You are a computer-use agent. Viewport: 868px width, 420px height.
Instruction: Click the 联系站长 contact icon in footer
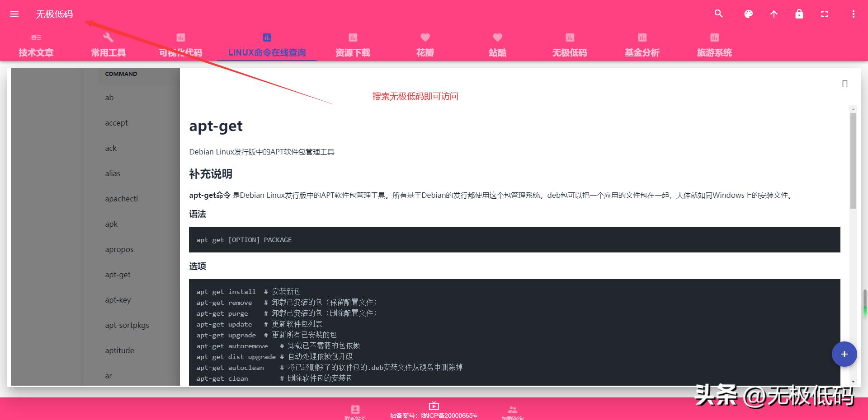355,409
